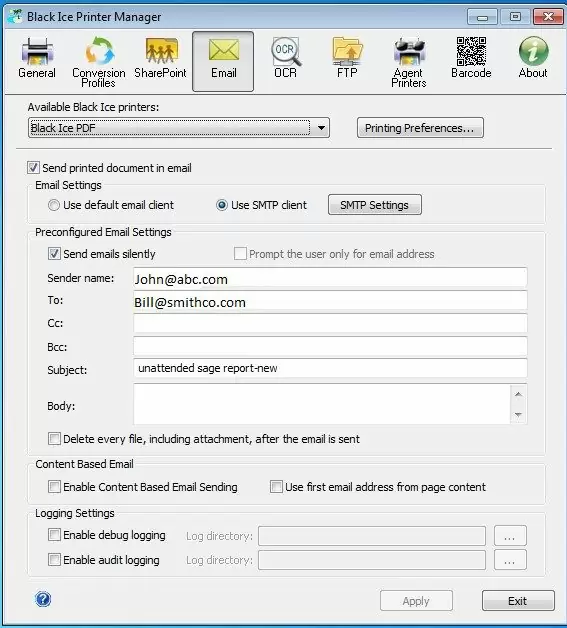The image size is (567, 628).
Task: Click into the Cc input field
Action: [x=330, y=323]
